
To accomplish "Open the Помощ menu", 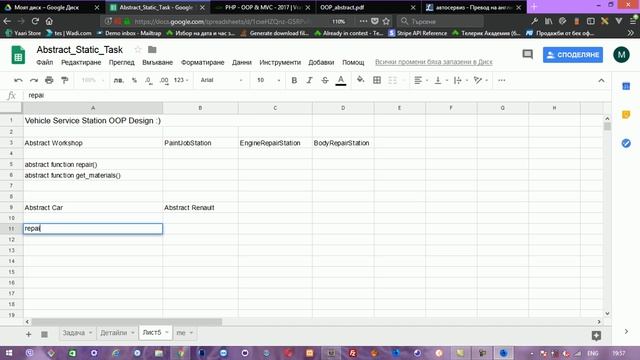I will coord(353,62).
